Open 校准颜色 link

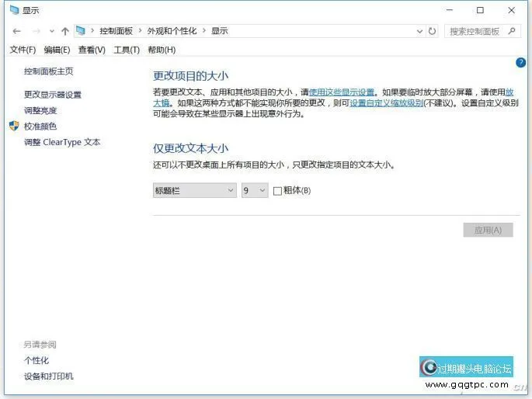point(40,127)
